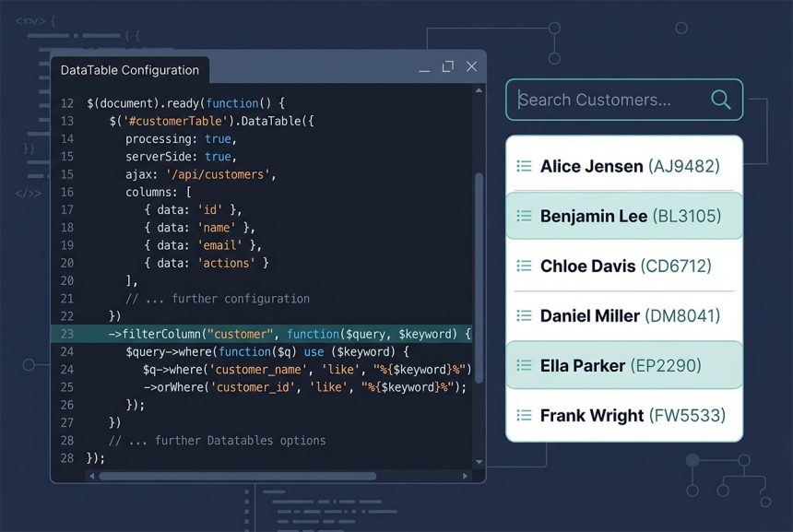Screen dimensions: 793x532
Task: Click the list icon beside Benjamin Lee
Action: click(x=524, y=216)
